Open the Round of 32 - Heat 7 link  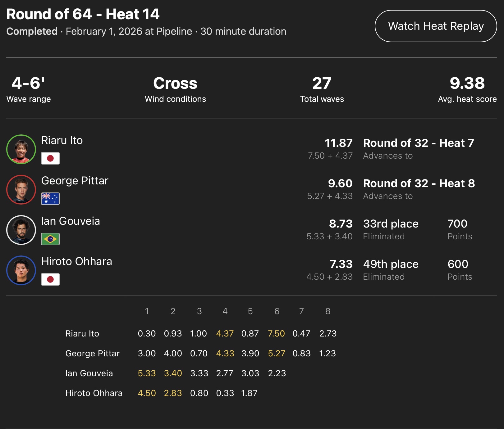click(419, 143)
